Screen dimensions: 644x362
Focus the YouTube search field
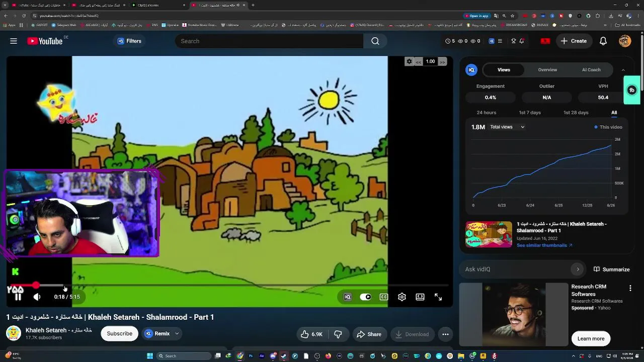coord(269,41)
